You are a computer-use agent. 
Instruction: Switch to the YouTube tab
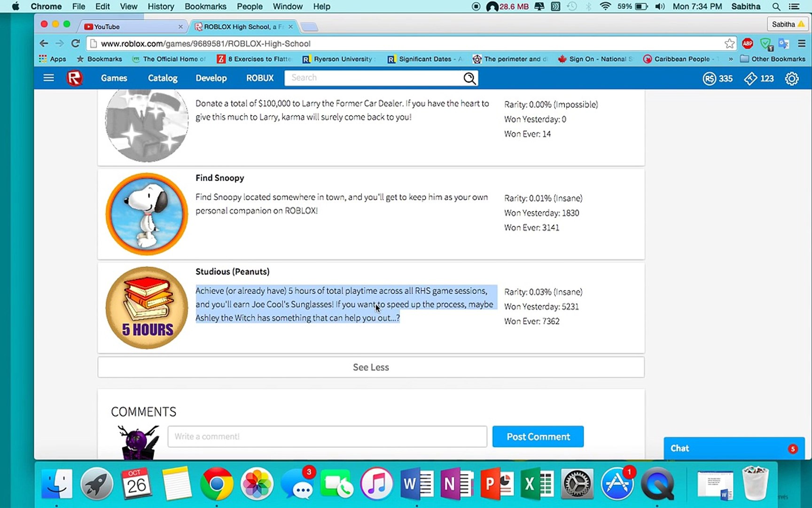(x=132, y=27)
